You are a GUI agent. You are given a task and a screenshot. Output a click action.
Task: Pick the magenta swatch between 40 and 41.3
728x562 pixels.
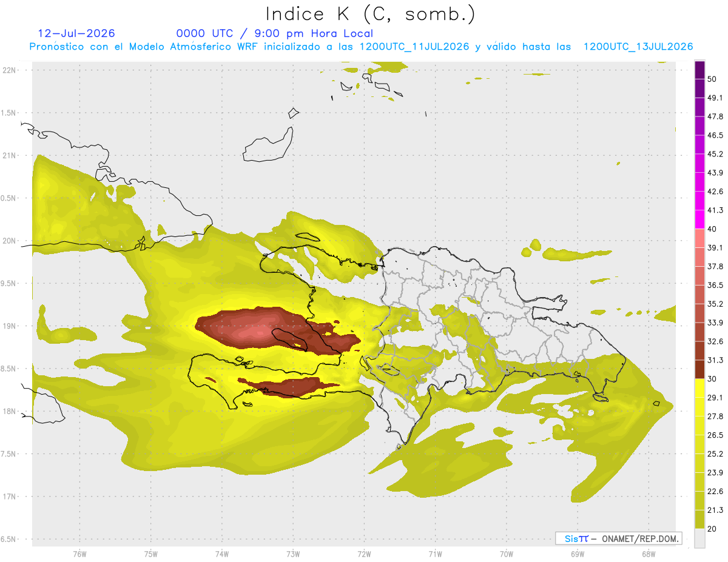click(699, 219)
